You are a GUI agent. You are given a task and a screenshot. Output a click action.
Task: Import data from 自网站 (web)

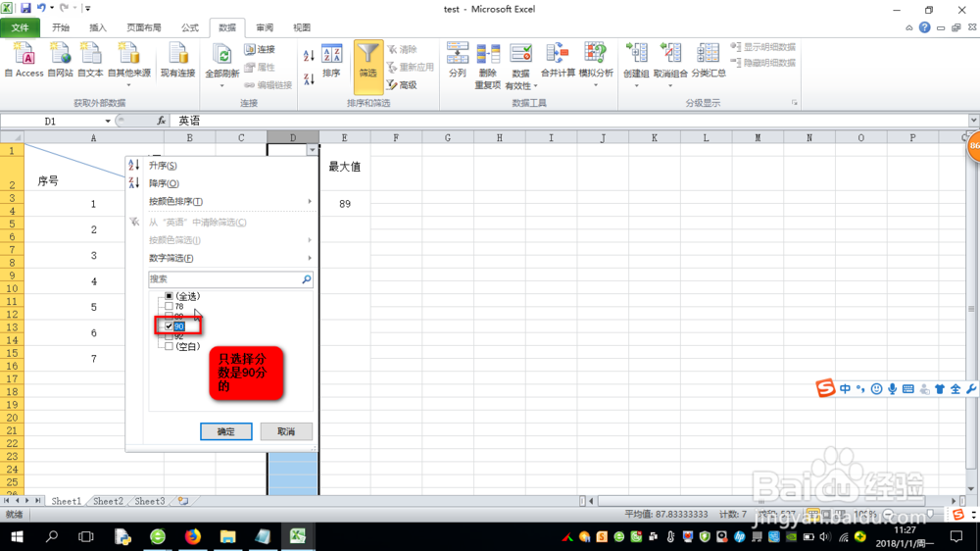[61, 60]
